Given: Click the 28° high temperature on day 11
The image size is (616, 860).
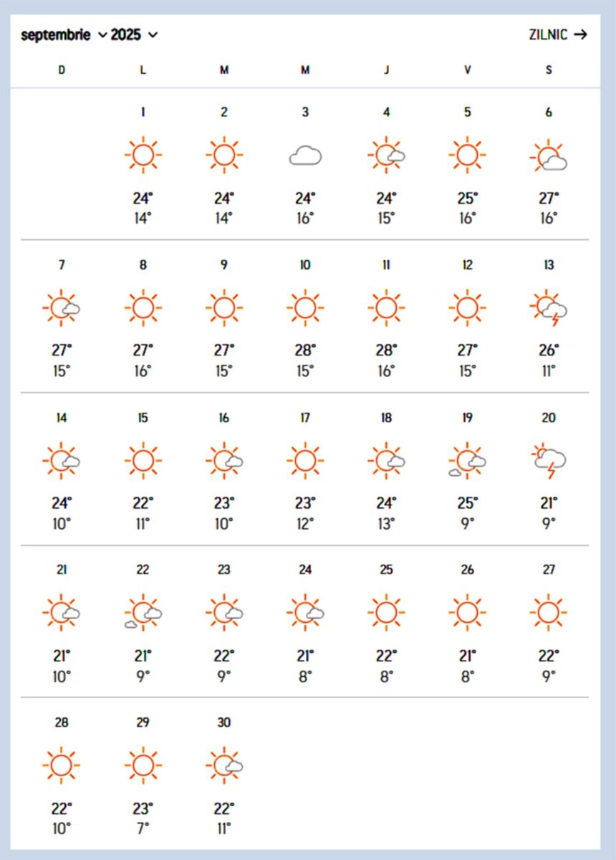Looking at the screenshot, I should coord(386,350).
